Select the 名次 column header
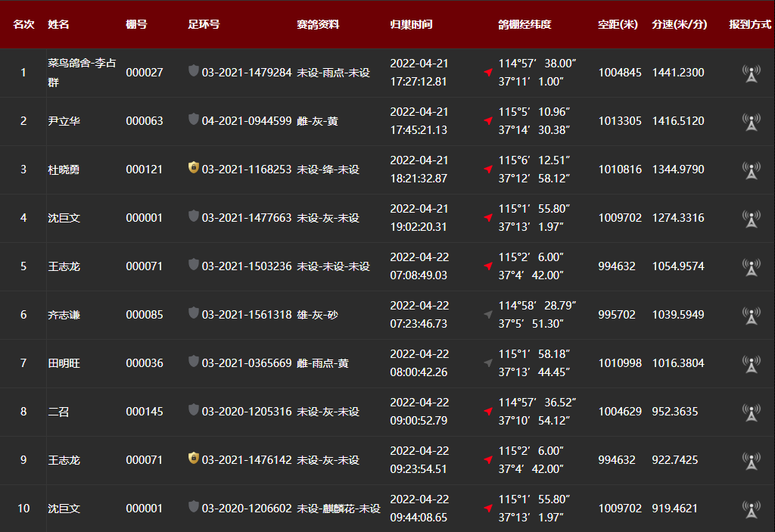775x532 pixels. pos(24,24)
